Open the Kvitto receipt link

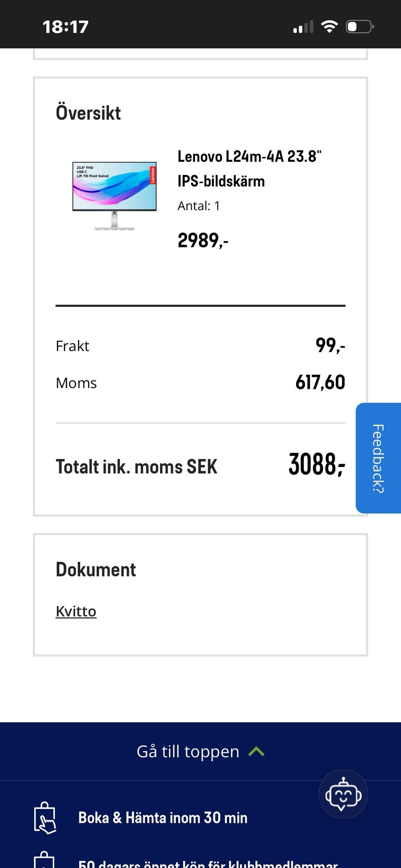[76, 611]
